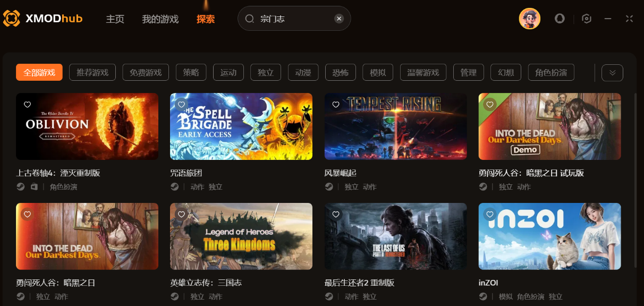Filter by 免费游戏 button
The image size is (644, 306).
(x=146, y=72)
